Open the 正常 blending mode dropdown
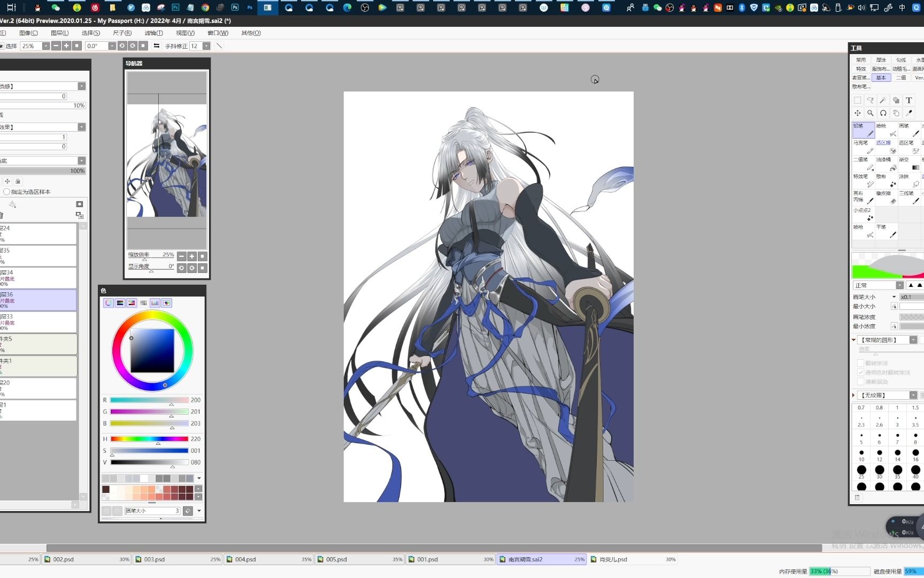Viewport: 924px width, 578px height. (x=900, y=285)
